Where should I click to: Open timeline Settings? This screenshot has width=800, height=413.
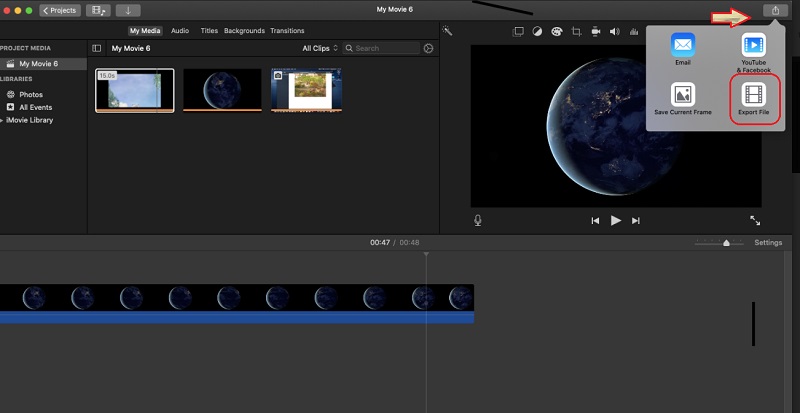click(x=768, y=242)
